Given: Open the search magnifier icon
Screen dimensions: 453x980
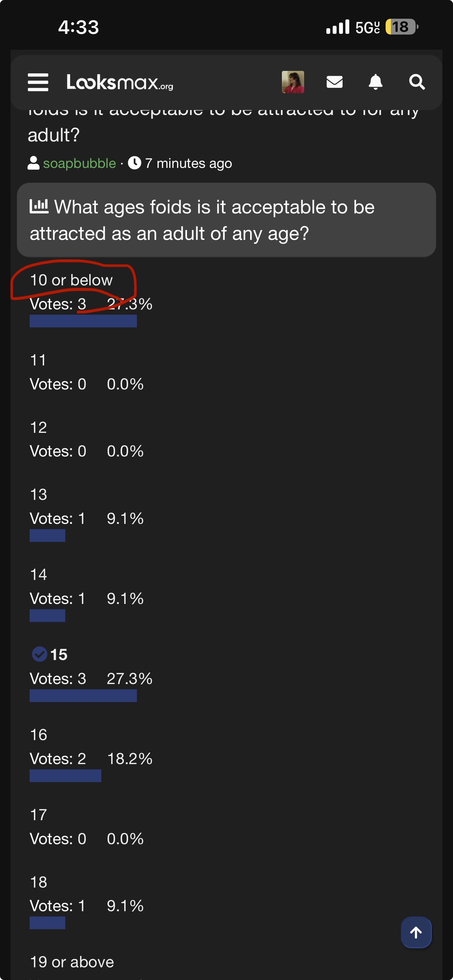Looking at the screenshot, I should [x=417, y=82].
